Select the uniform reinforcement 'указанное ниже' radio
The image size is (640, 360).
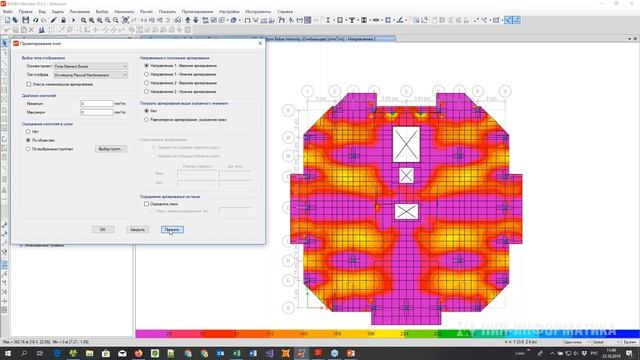(x=147, y=120)
